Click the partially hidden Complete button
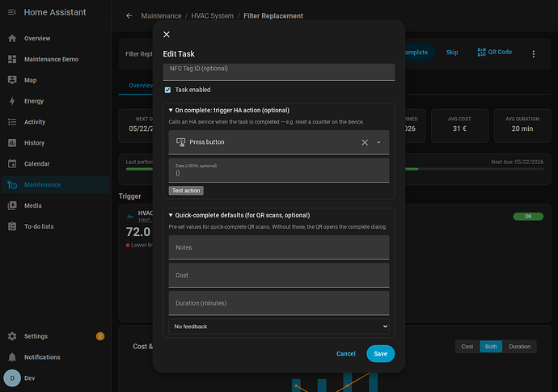Viewport: 558px width, 392px height. 420,53
